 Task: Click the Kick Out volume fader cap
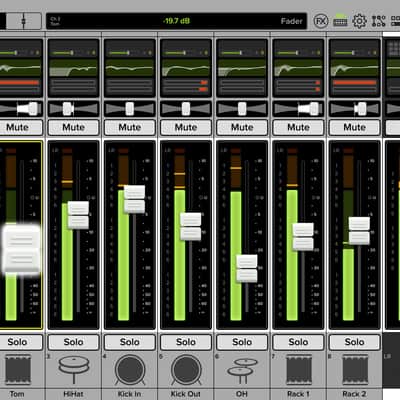click(191, 226)
